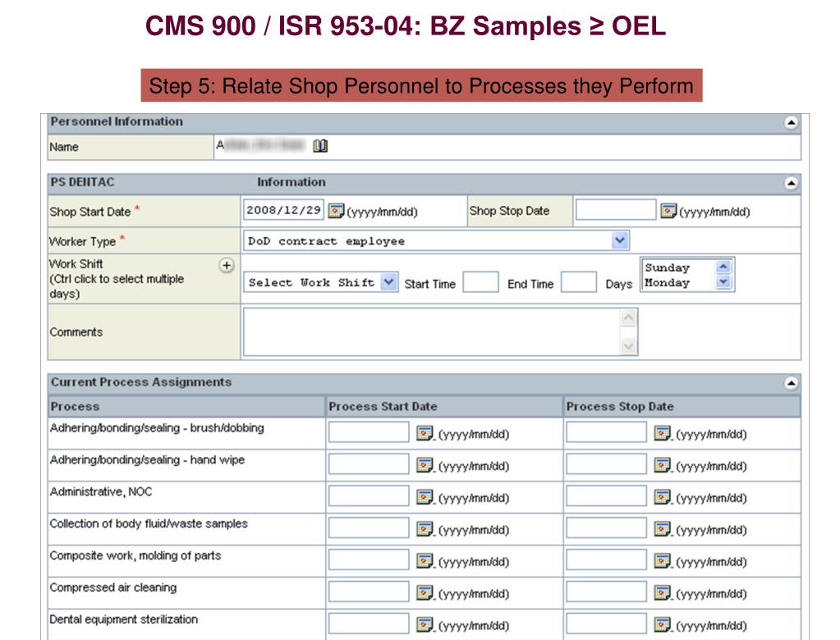Open stop date calendar for Dental equipment sterilization

[662, 624]
